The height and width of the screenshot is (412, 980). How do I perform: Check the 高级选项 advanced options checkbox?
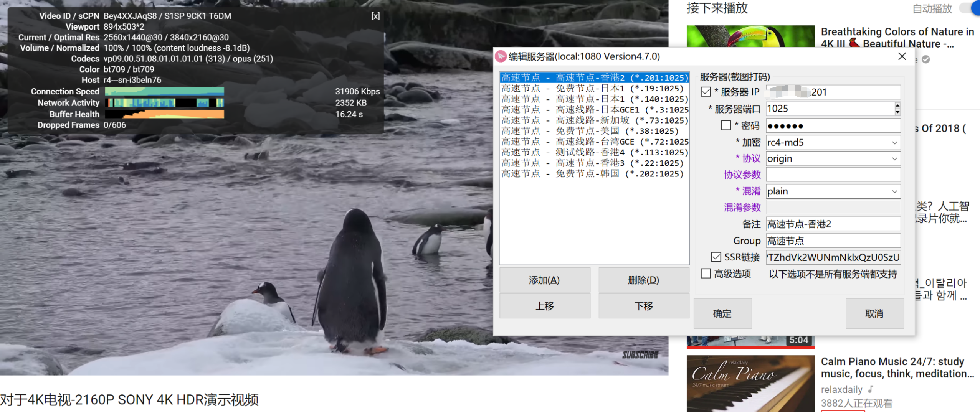706,274
